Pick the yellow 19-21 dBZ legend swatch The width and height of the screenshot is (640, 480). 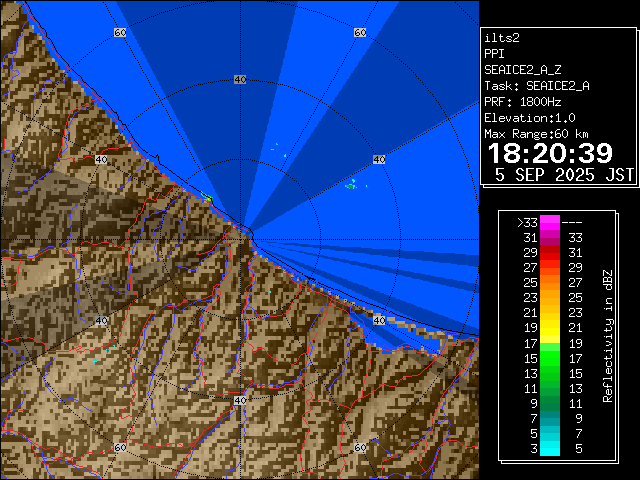[x=550, y=328]
